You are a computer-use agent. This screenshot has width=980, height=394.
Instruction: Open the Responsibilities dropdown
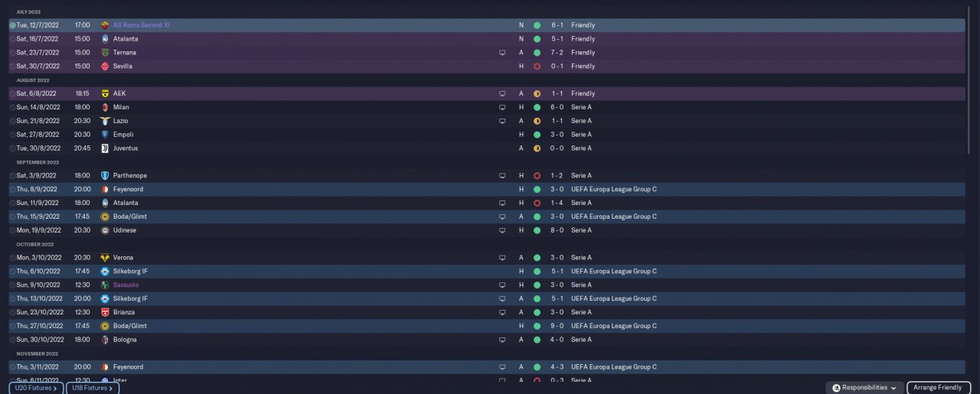pos(864,388)
